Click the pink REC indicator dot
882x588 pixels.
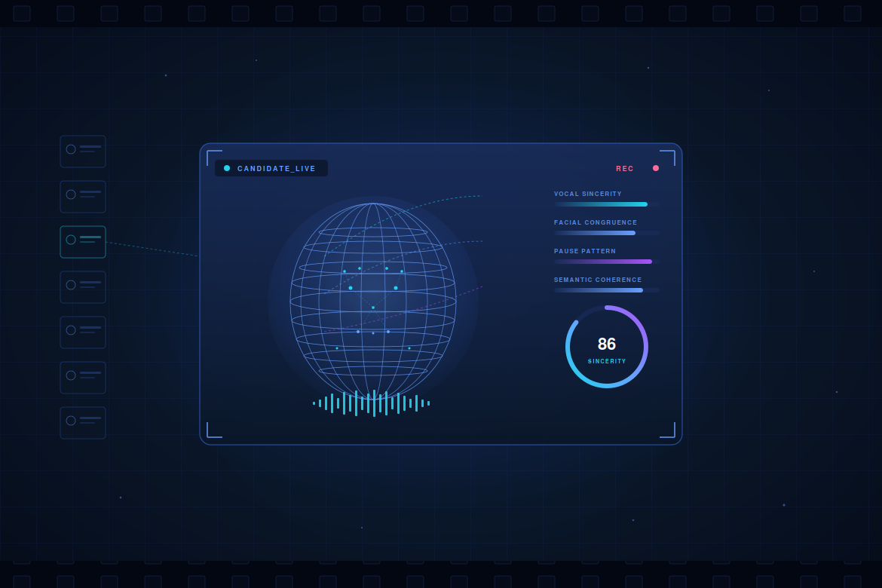tap(655, 168)
